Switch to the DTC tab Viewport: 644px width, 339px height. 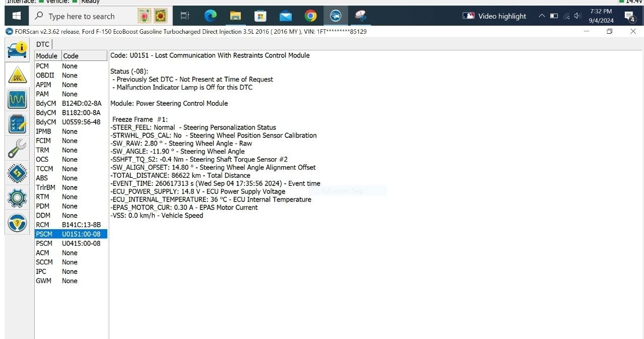[x=42, y=44]
